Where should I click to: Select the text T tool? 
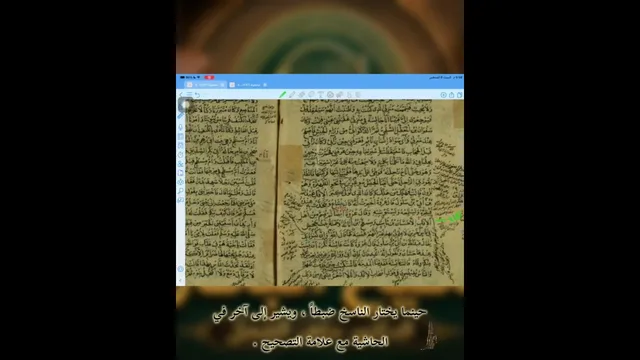click(321, 95)
